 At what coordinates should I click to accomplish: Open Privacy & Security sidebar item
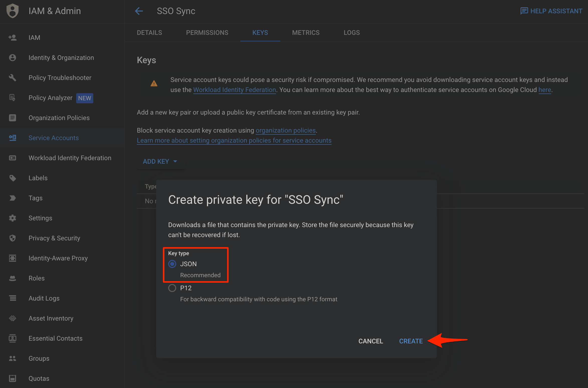point(62,238)
